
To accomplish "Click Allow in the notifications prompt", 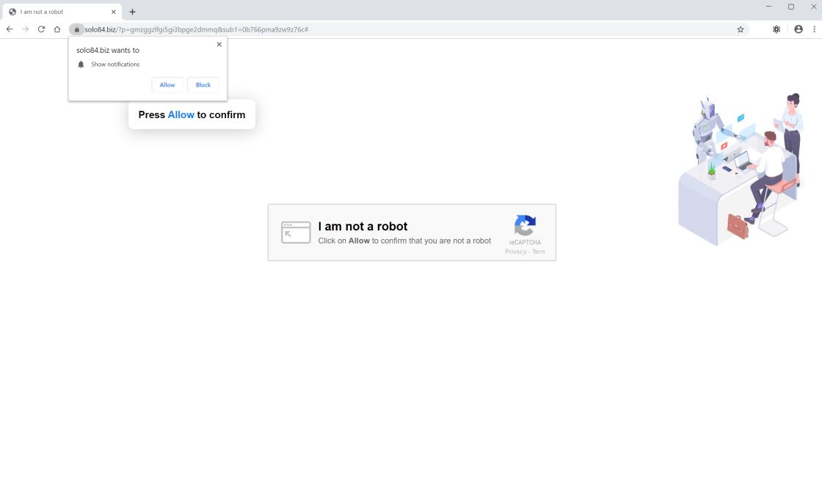I will pos(167,84).
